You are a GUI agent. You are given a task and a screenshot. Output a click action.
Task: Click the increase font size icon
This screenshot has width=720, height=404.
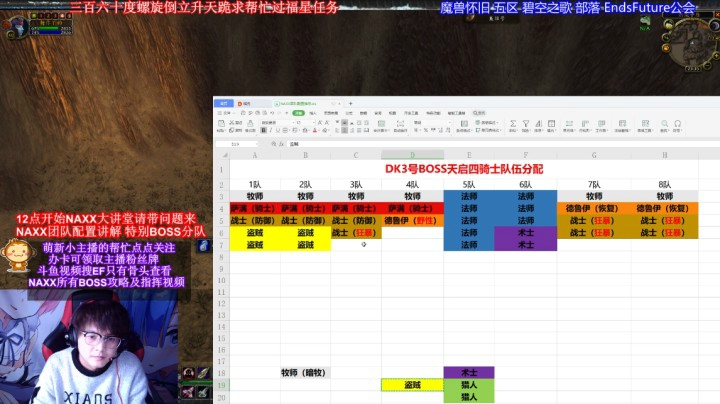coord(320,123)
